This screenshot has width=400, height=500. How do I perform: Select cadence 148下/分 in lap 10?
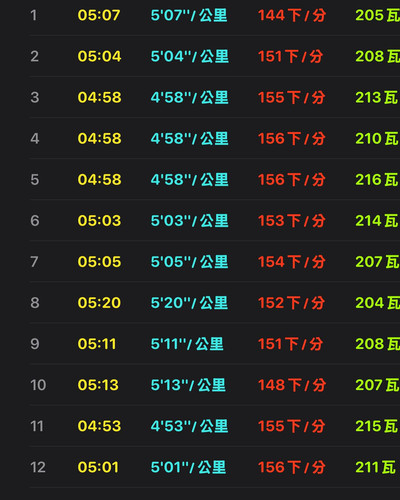[292, 385]
